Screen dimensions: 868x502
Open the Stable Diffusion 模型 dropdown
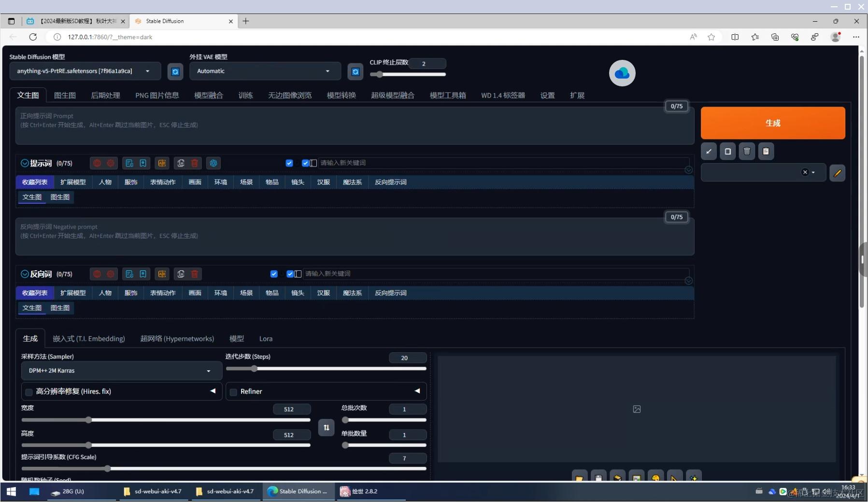85,71
